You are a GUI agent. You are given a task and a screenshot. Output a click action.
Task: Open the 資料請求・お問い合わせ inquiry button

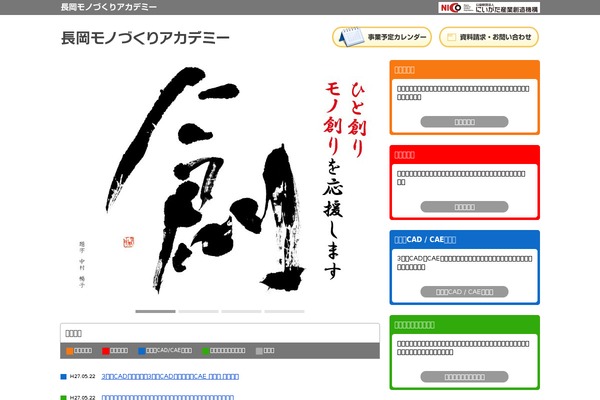(489, 37)
